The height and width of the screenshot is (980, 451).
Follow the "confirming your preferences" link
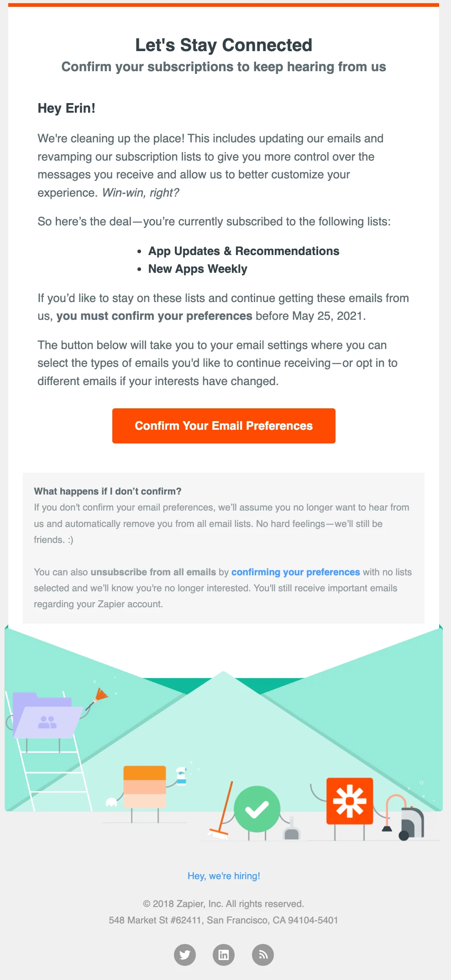pyautogui.click(x=295, y=572)
